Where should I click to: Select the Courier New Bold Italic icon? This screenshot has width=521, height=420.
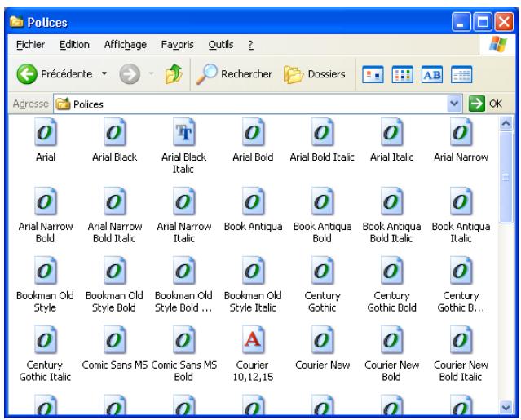(461, 339)
